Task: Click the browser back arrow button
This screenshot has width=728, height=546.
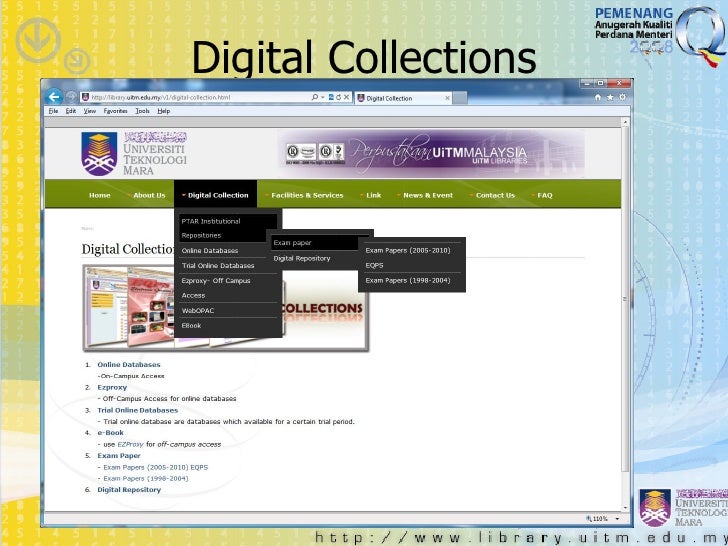Action: pos(54,97)
